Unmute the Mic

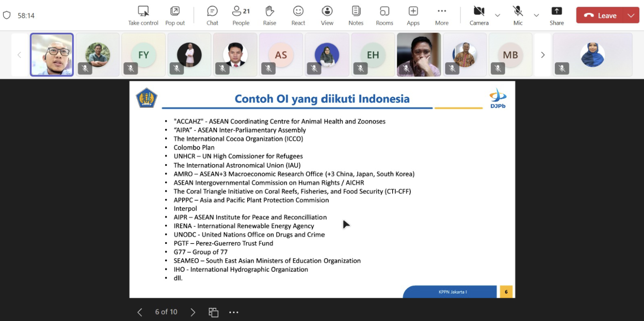(x=517, y=15)
